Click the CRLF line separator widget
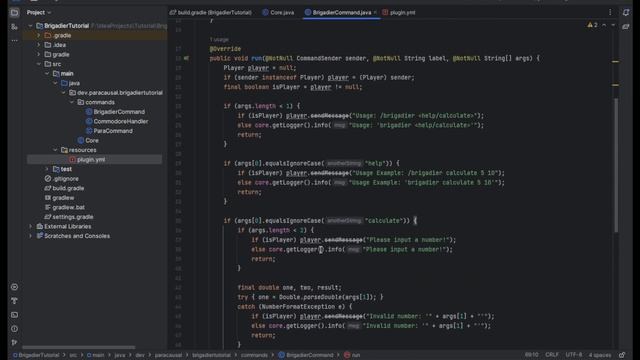 (x=551, y=355)
